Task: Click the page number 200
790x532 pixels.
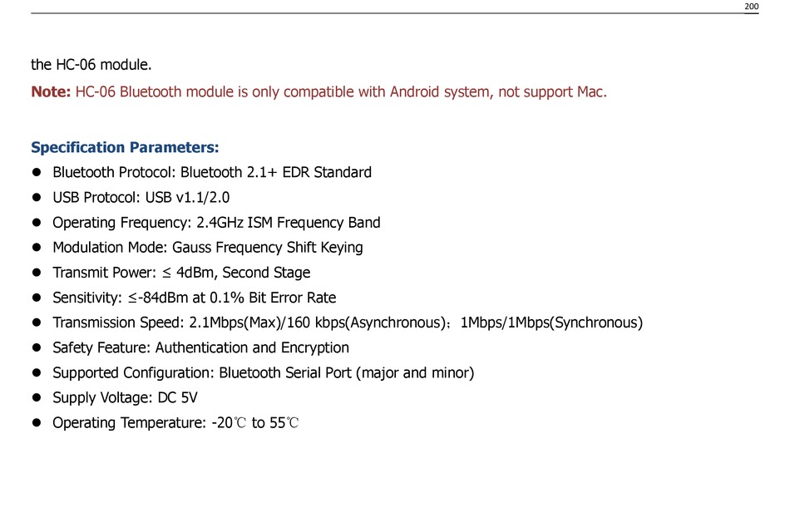Action: 751,7
